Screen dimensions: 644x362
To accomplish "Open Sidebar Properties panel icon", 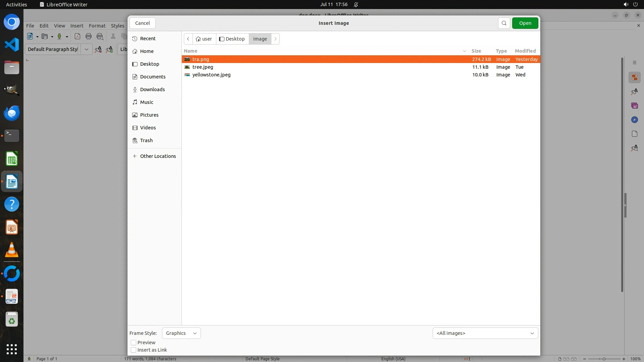I will [634, 78].
